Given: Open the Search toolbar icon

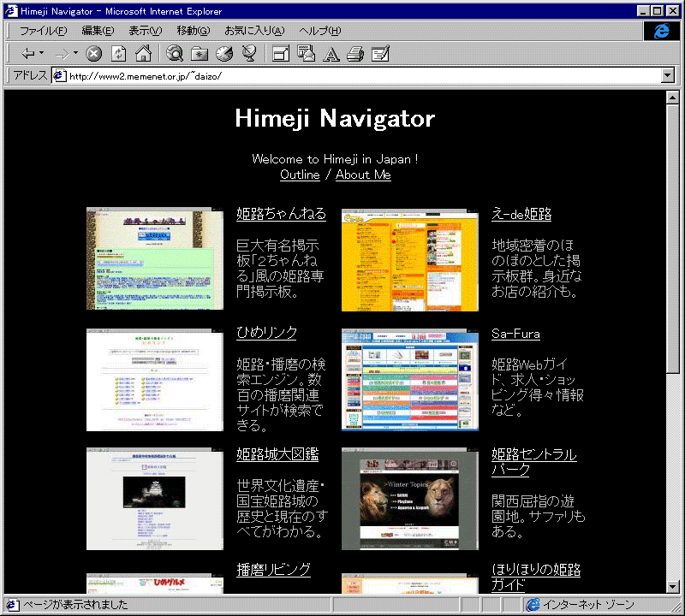Looking at the screenshot, I should click(x=175, y=54).
